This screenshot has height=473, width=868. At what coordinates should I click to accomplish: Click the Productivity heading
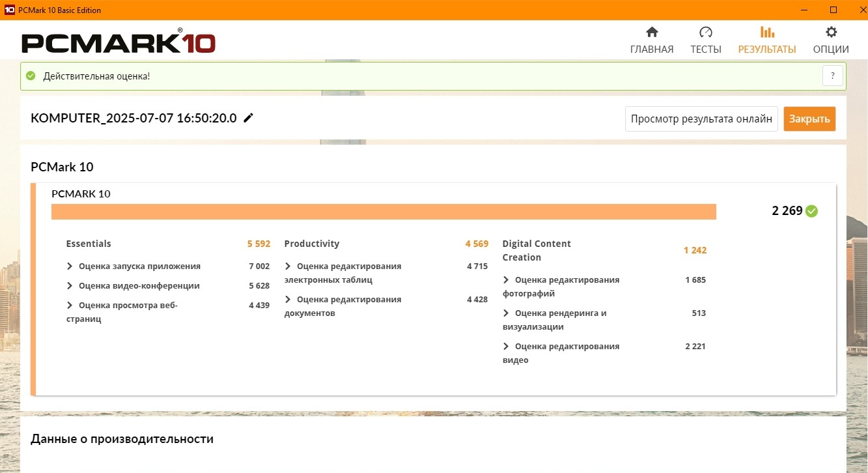tap(312, 244)
